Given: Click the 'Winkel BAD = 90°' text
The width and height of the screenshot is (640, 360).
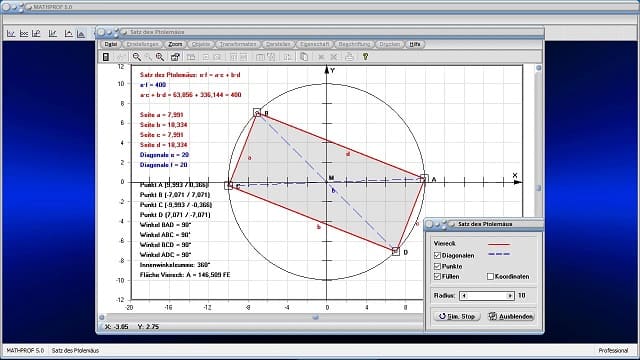Looking at the screenshot, I should tap(165, 225).
